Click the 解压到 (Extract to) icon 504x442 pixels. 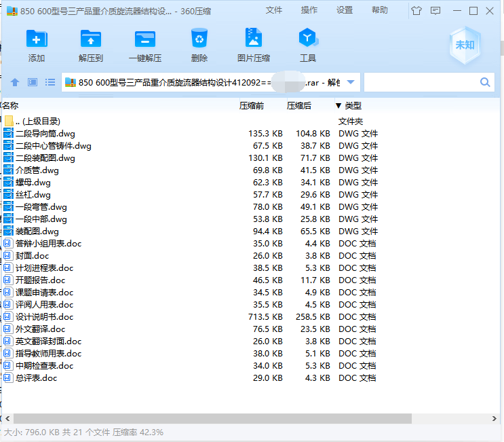[91, 39]
